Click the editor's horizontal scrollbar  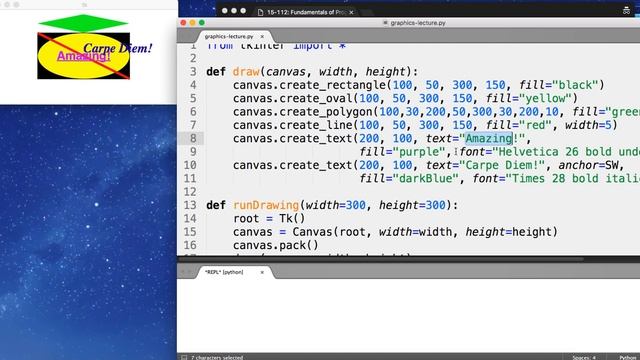pyautogui.click(x=381, y=258)
